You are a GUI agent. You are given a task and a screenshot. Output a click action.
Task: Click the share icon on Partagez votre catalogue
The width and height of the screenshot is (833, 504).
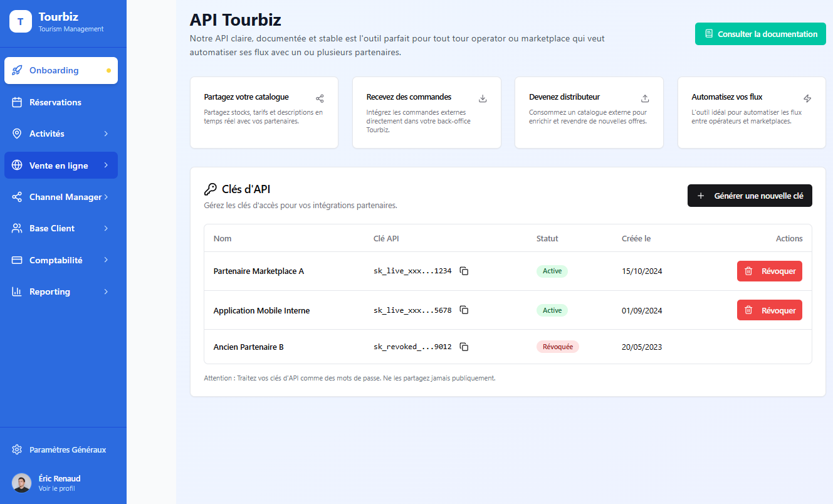point(320,98)
